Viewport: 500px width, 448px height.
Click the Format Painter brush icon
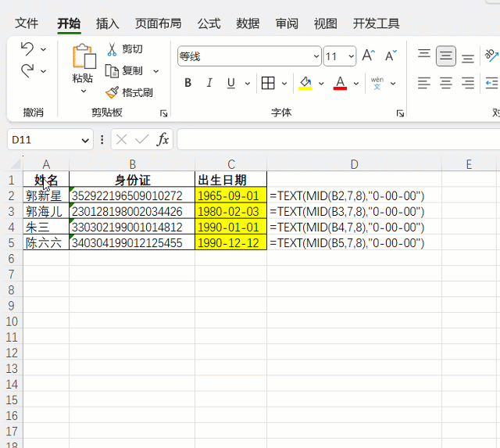[112, 92]
